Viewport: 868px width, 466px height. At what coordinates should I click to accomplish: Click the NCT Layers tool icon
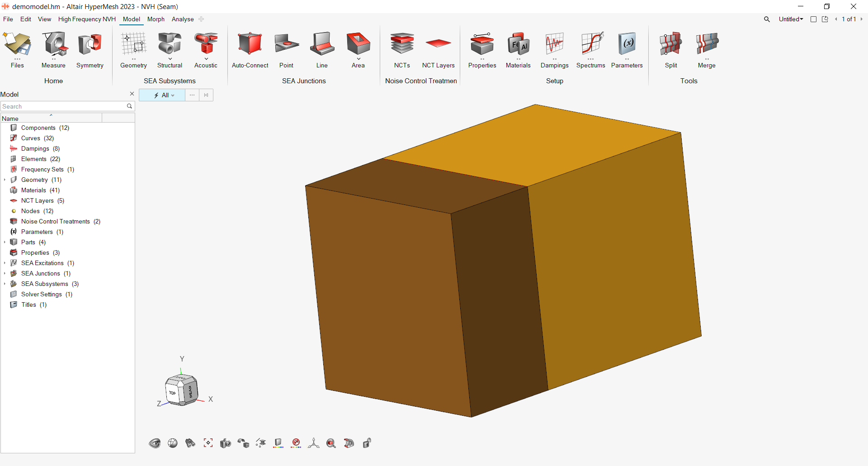click(x=438, y=44)
